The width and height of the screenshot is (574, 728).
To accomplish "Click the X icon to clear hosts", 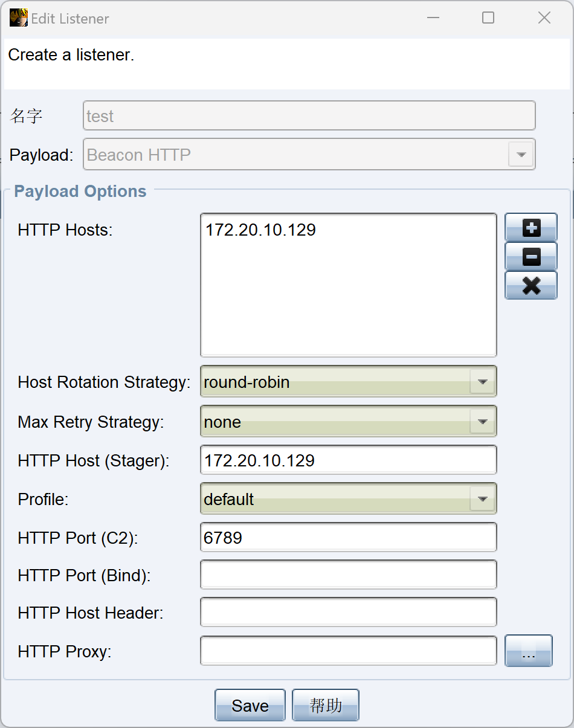I will 530,285.
